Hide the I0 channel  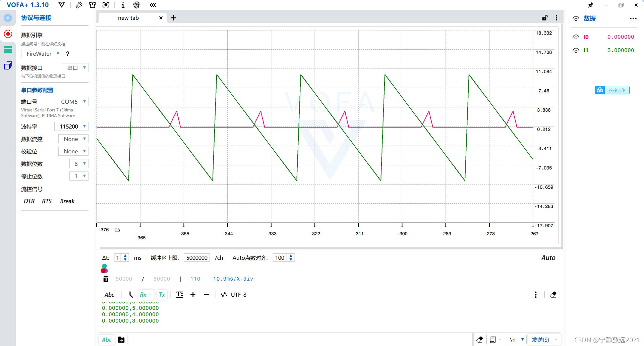pyautogui.click(x=576, y=37)
